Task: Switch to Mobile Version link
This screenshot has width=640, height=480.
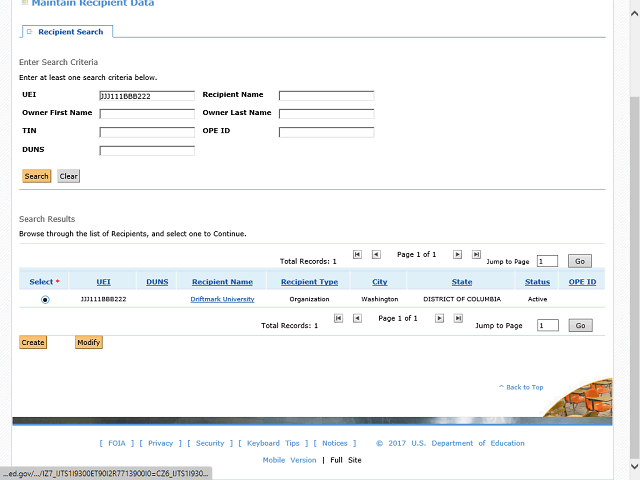Action: coord(289,460)
